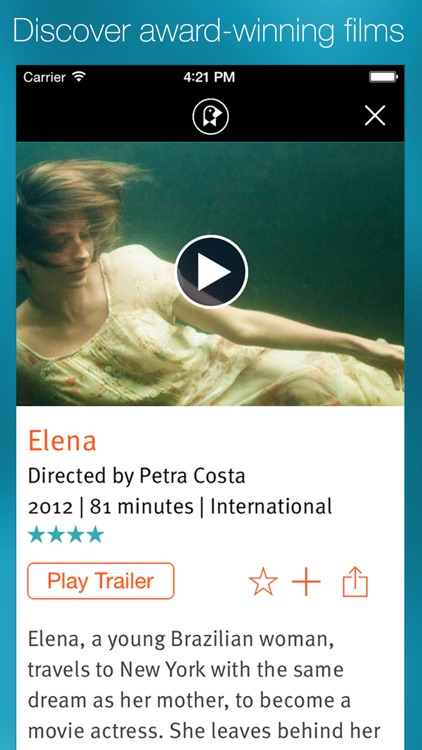The width and height of the screenshot is (422, 750).
Task: Tap the Elena film title
Action: [62, 441]
